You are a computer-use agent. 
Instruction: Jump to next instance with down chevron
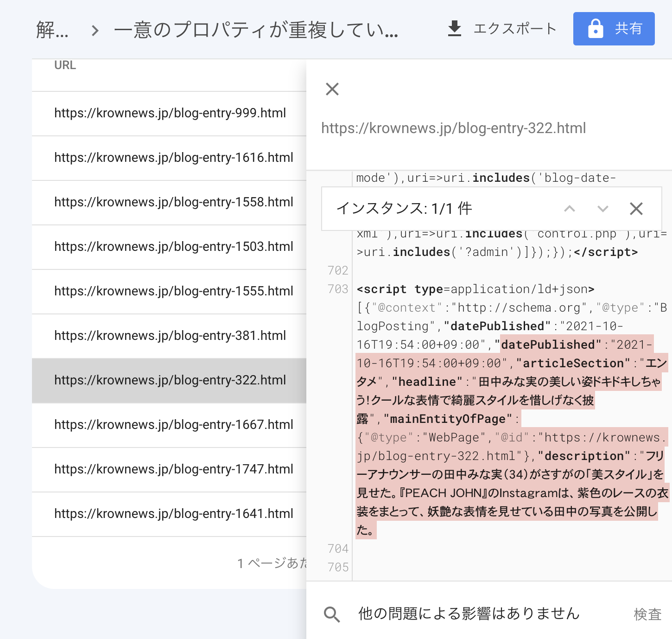602,209
